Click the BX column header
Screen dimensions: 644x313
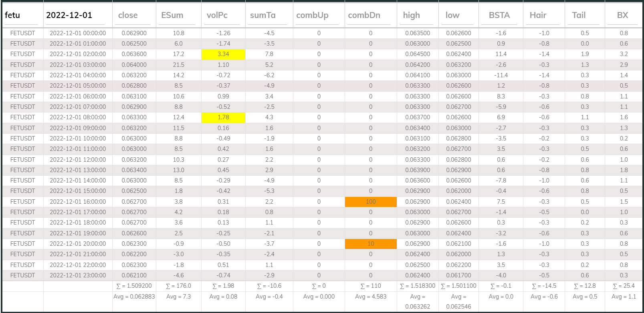pyautogui.click(x=622, y=15)
